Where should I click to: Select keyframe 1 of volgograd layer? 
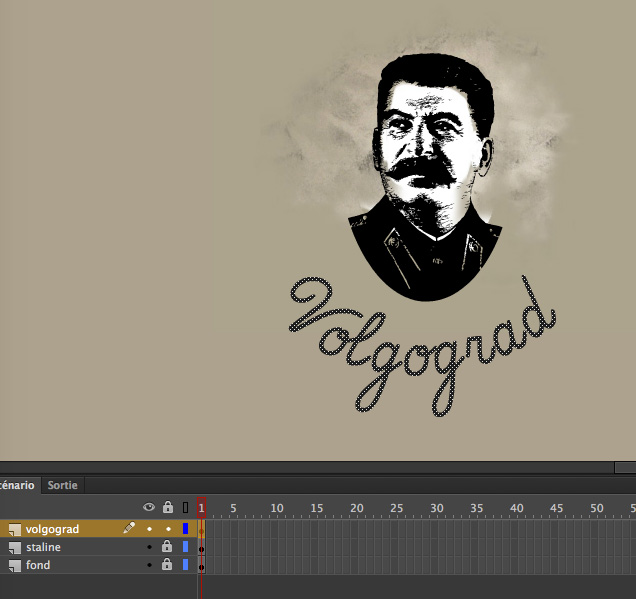[202, 529]
